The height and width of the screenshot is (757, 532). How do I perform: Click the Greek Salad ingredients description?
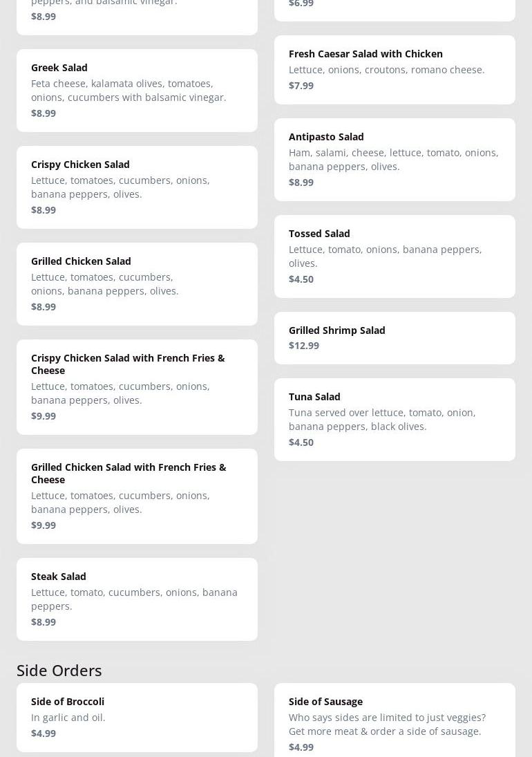tap(129, 91)
